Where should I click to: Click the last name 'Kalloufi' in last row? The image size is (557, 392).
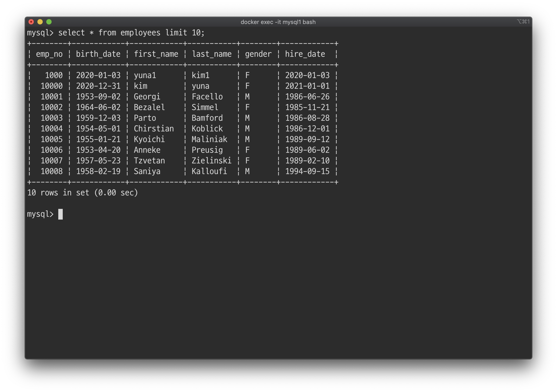[x=209, y=171]
